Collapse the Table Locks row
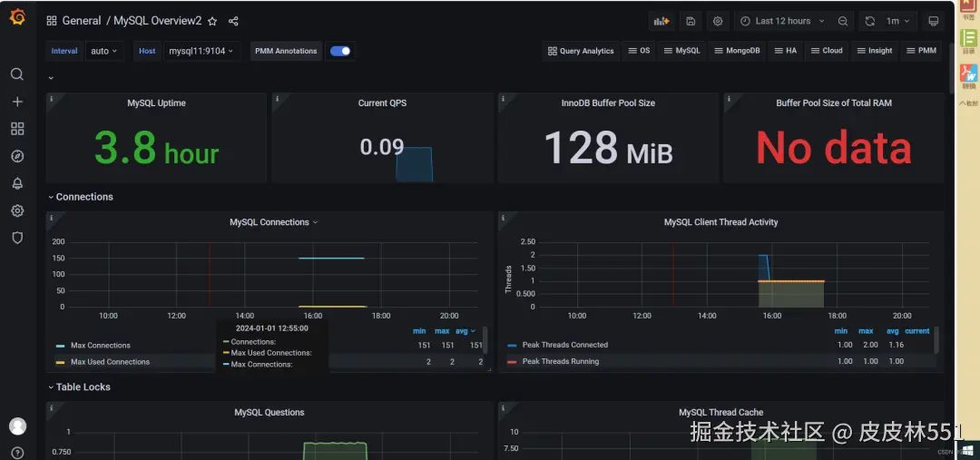 pos(79,387)
